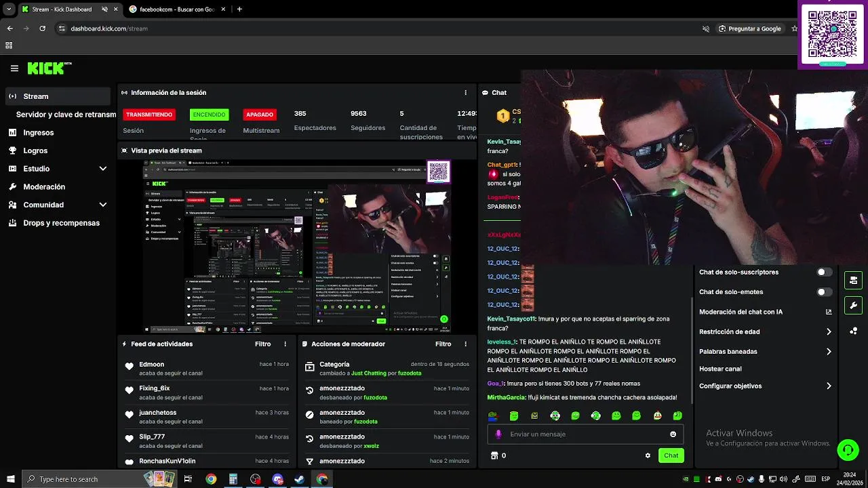
Task: Click Moderación del chat con IA
Action: pos(741,312)
